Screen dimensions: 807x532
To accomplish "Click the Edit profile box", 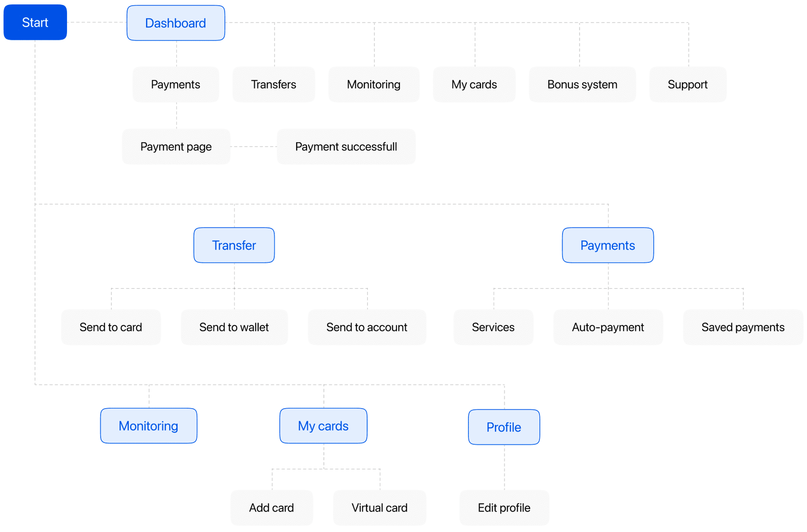I will (x=504, y=508).
